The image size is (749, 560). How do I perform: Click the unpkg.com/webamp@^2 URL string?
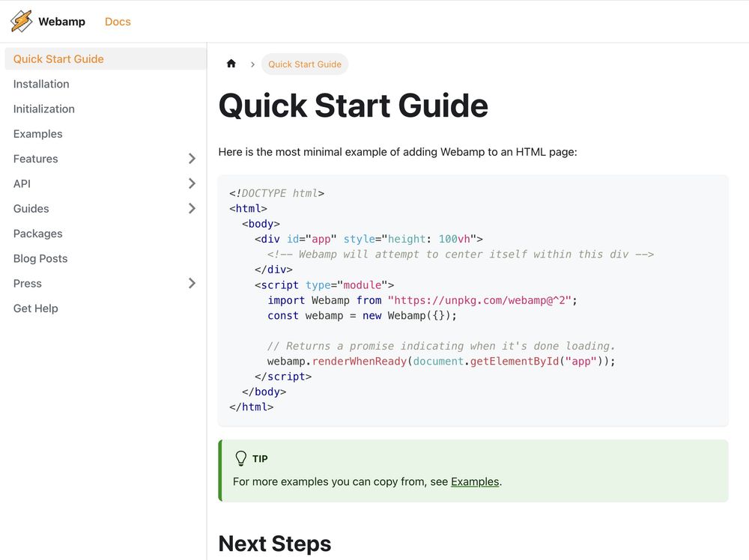[479, 300]
